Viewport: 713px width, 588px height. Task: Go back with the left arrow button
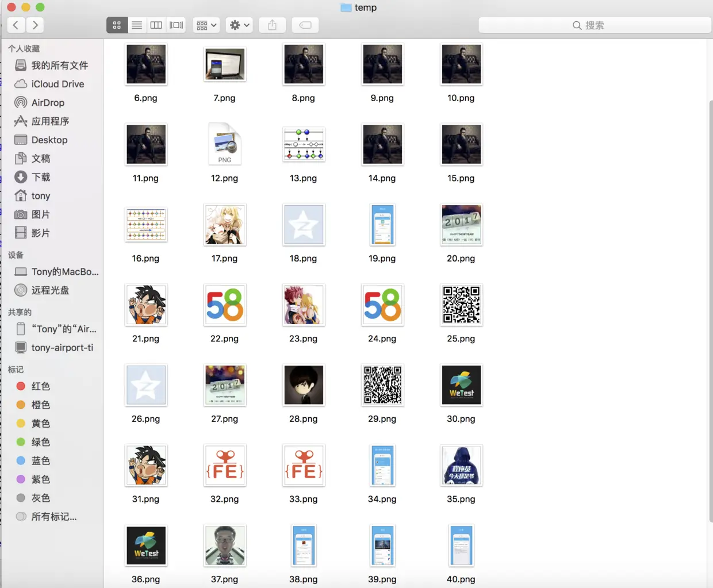pyautogui.click(x=16, y=25)
